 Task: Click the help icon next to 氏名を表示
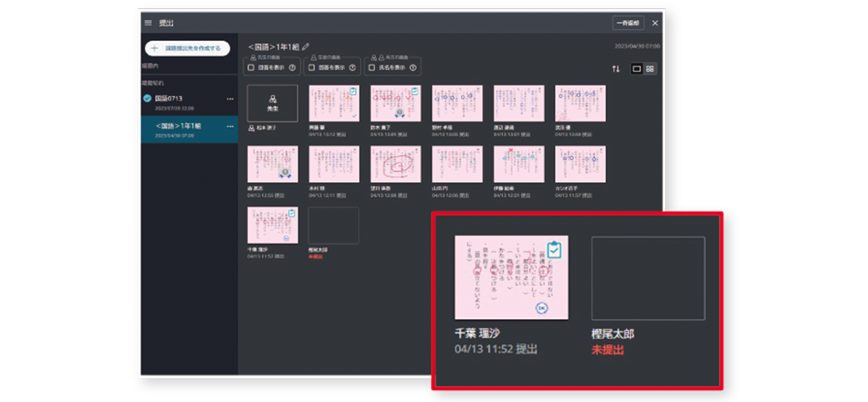click(x=413, y=68)
